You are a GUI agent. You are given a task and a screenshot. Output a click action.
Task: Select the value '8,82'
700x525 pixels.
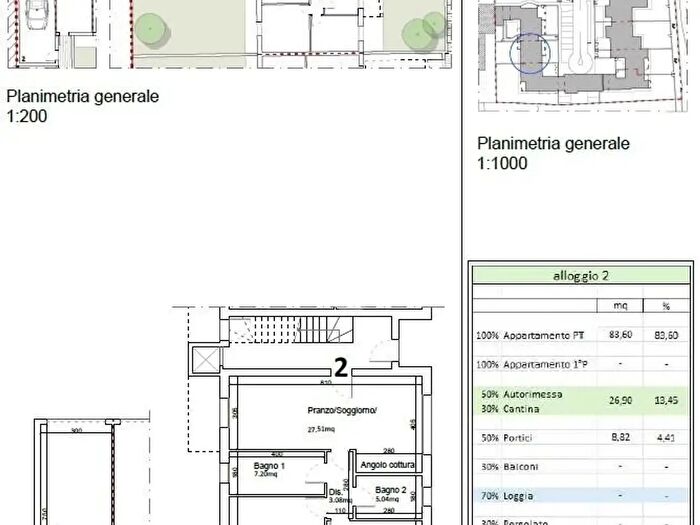[621, 437]
